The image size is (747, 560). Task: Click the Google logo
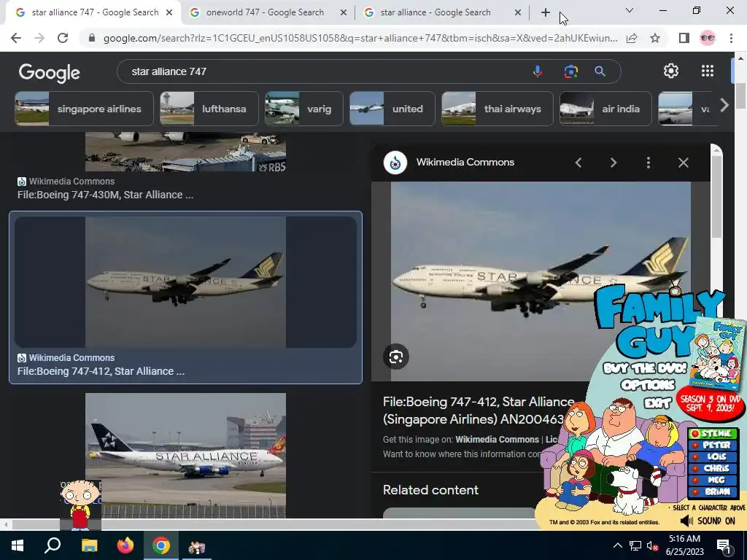(50, 73)
